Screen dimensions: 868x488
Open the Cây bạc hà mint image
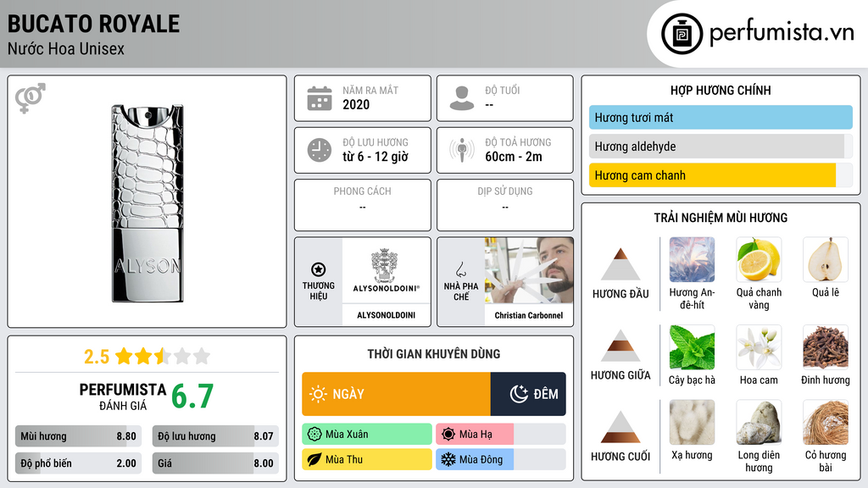pos(692,347)
